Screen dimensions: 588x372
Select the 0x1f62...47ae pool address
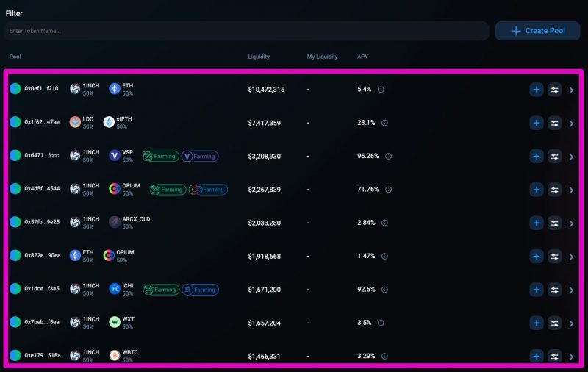click(42, 122)
